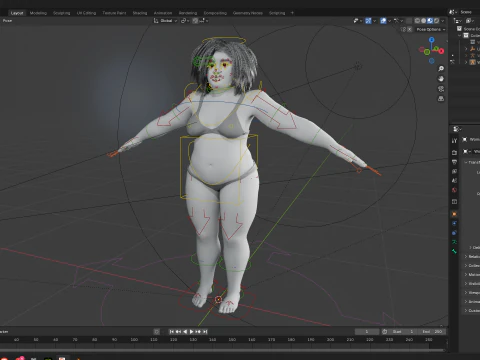Viewport: 480px width, 360px height.
Task: Toggle snapping magnet in viewport header
Action: click(x=195, y=21)
